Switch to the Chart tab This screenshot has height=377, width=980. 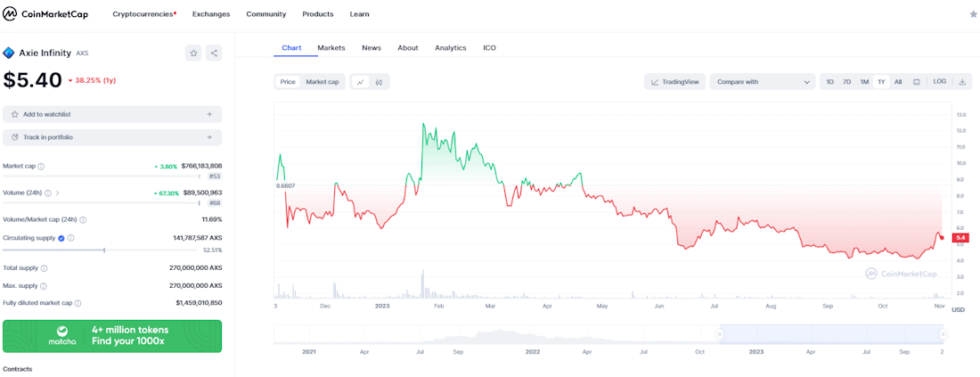point(292,47)
